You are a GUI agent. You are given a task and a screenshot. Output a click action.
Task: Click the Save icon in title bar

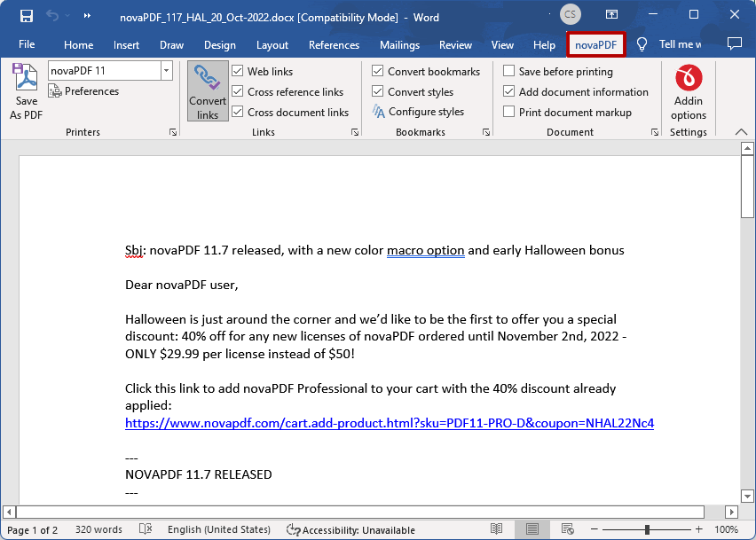click(27, 16)
